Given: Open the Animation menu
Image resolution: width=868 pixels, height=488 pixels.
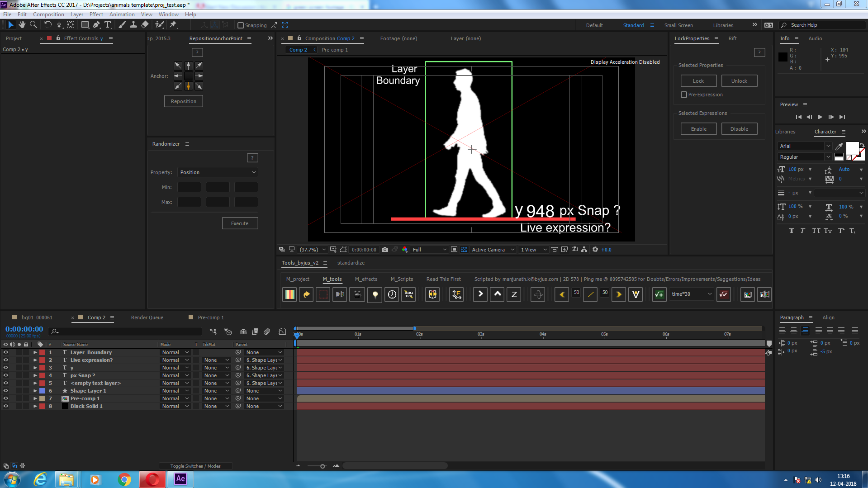Looking at the screenshot, I should pyautogui.click(x=122, y=14).
